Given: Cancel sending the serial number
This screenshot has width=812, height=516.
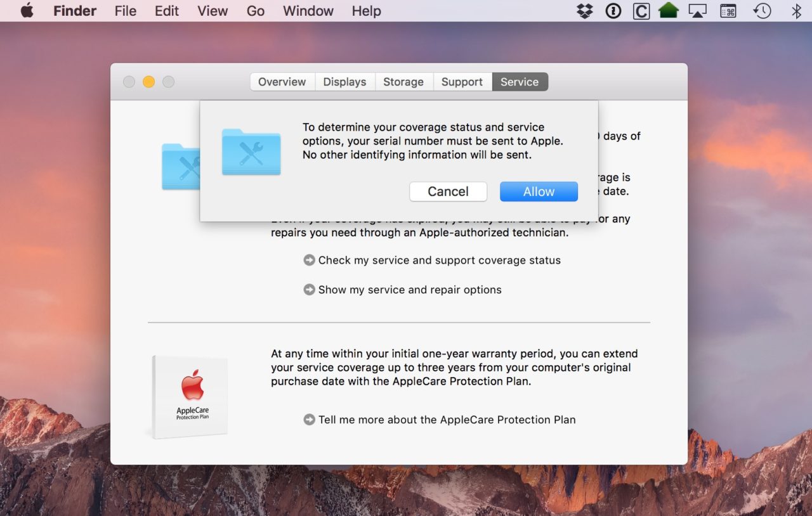Looking at the screenshot, I should [x=448, y=191].
